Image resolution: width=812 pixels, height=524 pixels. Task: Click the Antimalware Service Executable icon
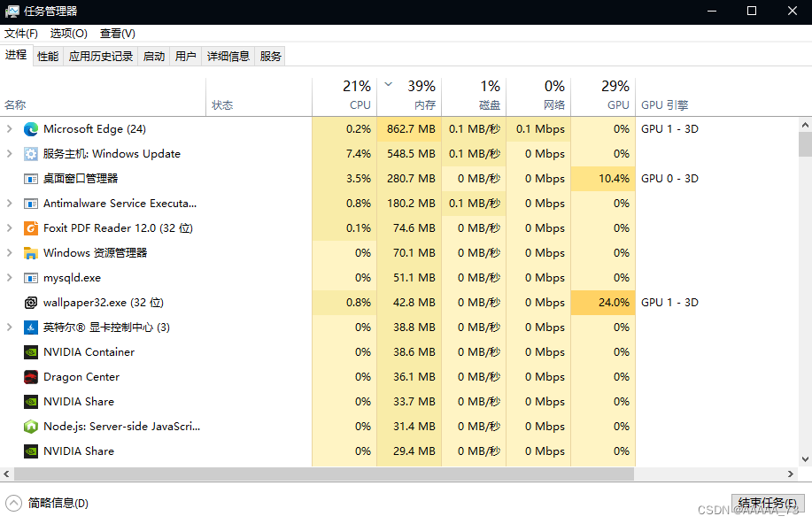click(x=31, y=204)
